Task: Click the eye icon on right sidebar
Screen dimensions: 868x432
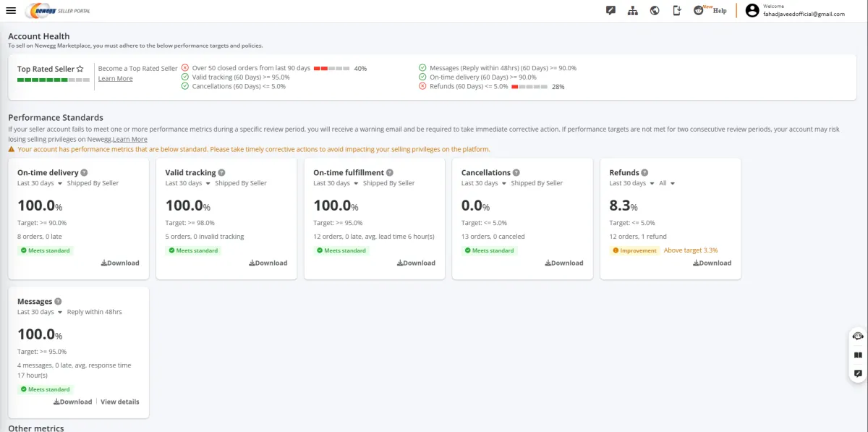Action: pos(858,336)
